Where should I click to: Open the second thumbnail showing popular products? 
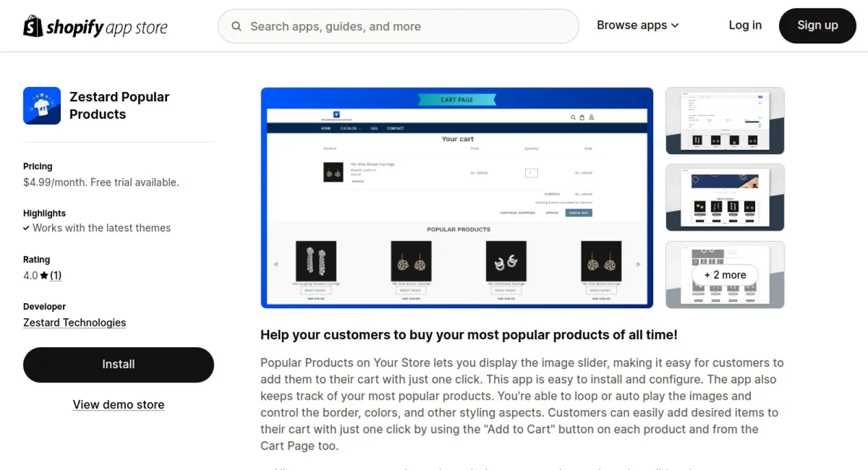[x=725, y=197]
